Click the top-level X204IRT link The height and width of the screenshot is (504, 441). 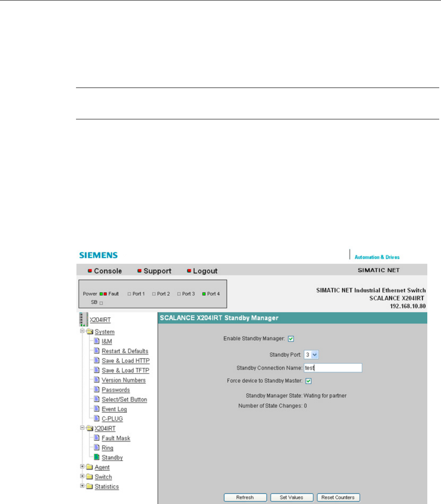tap(100, 320)
